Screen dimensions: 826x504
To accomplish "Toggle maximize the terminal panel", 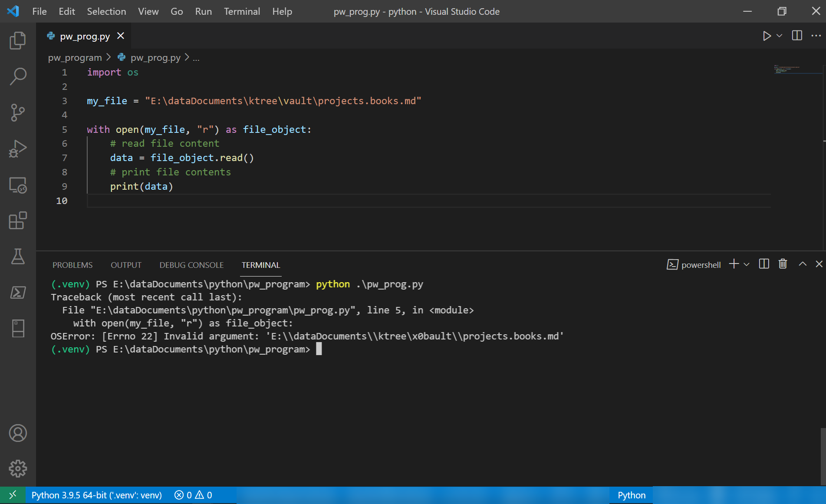I will click(803, 264).
